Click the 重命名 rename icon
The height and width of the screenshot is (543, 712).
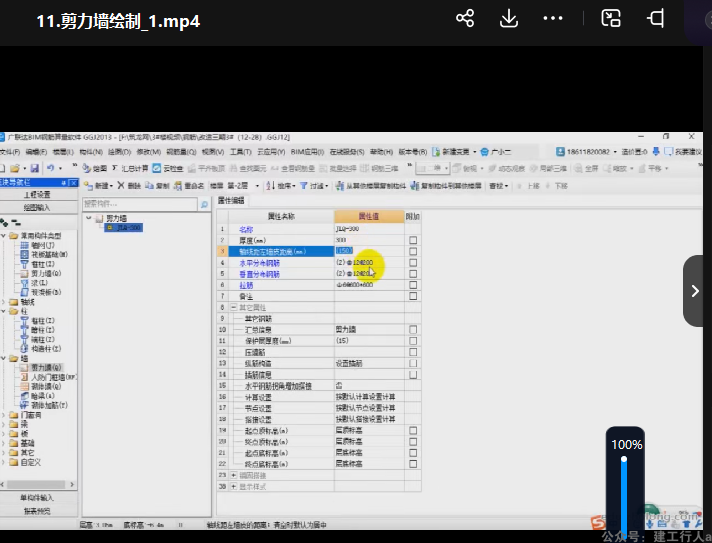pyautogui.click(x=178, y=186)
